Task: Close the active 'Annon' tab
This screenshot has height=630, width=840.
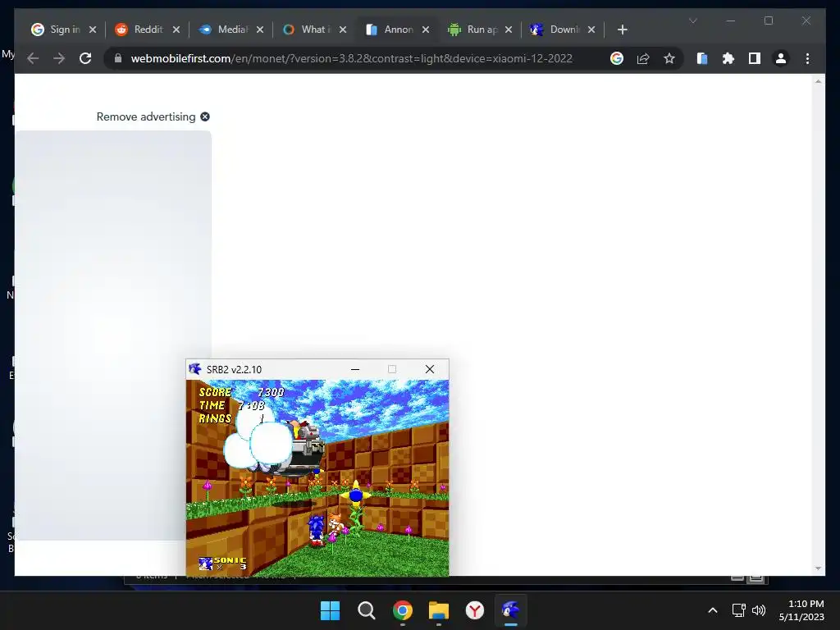Action: (426, 30)
